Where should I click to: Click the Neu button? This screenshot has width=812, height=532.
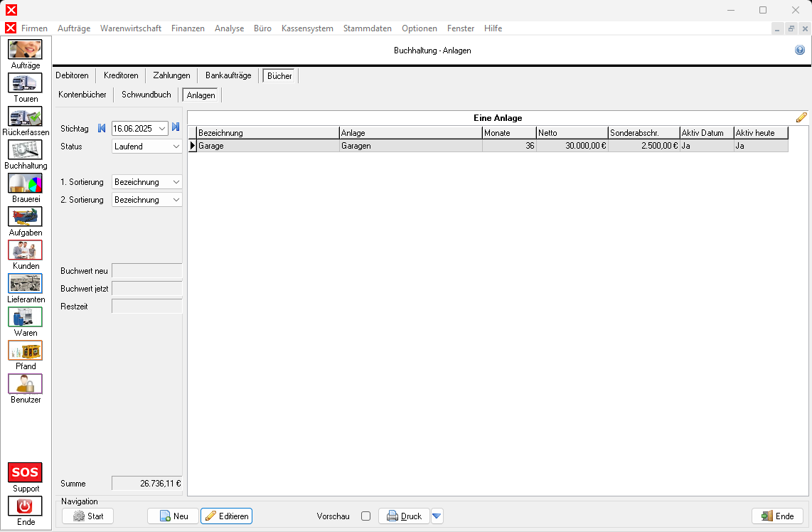point(173,516)
